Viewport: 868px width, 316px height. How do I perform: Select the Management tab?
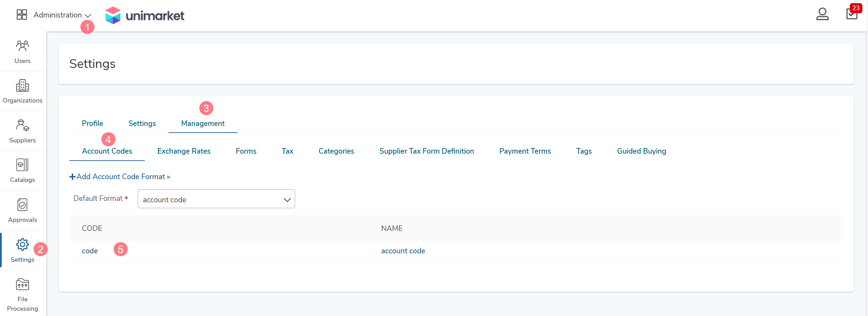(203, 123)
